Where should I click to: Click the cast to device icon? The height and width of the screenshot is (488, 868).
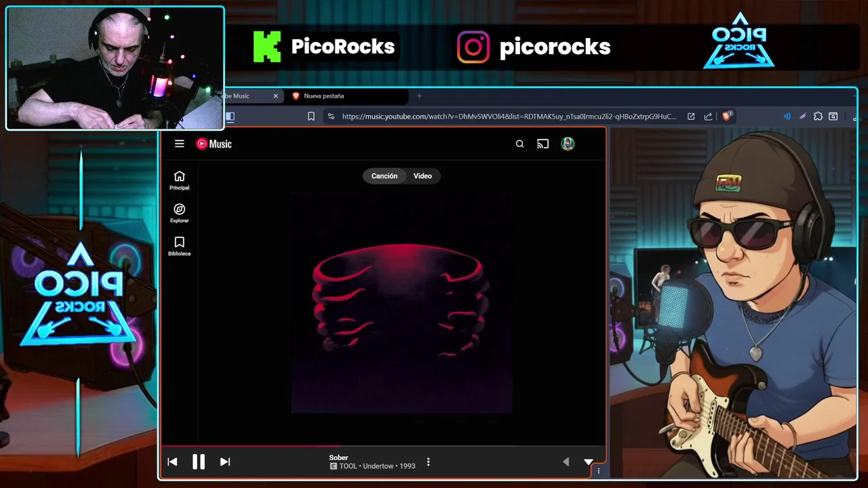(x=542, y=144)
